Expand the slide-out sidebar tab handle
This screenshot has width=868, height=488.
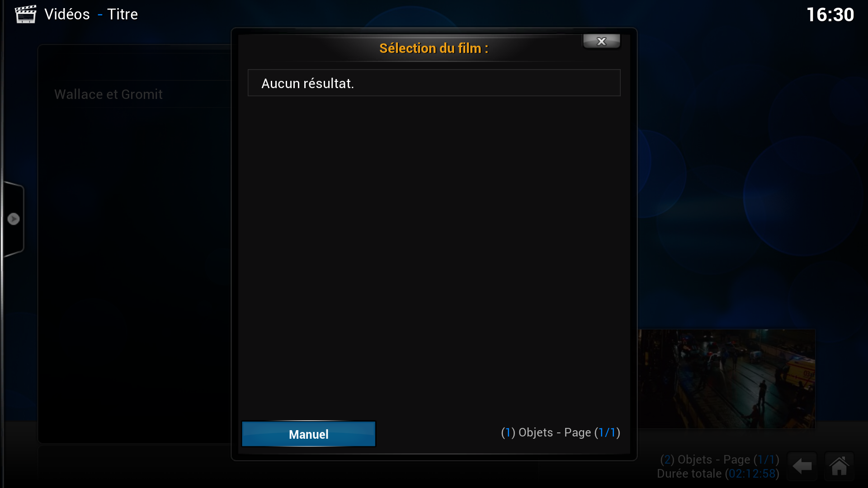coord(13,219)
